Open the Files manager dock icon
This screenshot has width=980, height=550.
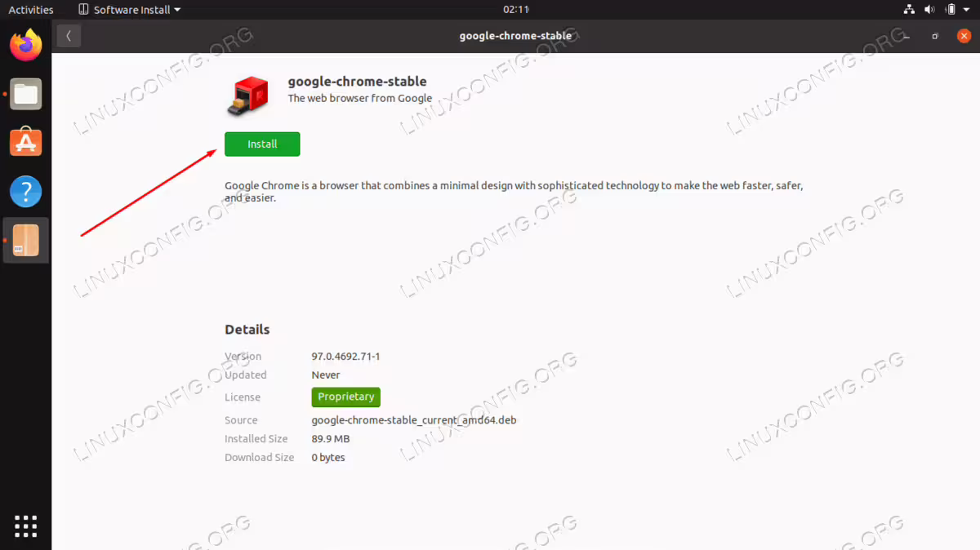[26, 94]
